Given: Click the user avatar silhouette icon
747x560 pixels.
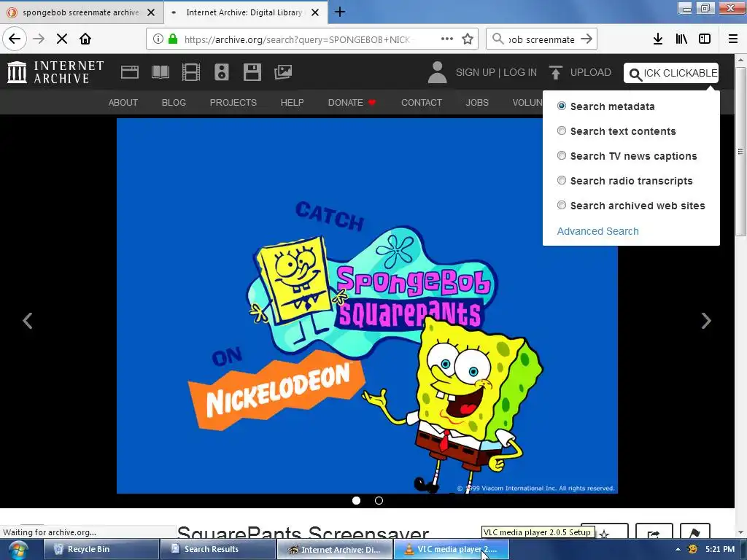Looking at the screenshot, I should coord(438,72).
